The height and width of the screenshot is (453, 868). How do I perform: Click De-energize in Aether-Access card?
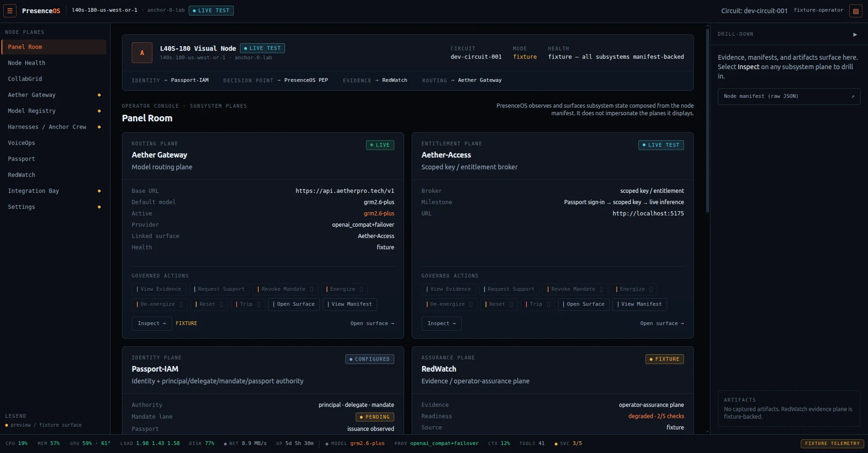tap(449, 304)
